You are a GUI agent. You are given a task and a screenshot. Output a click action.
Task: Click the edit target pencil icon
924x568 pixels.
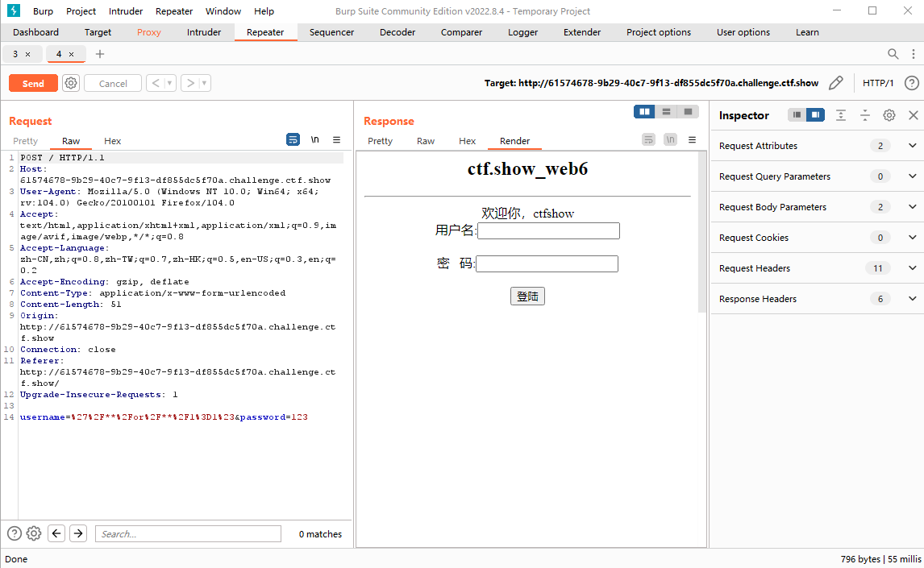(x=836, y=83)
